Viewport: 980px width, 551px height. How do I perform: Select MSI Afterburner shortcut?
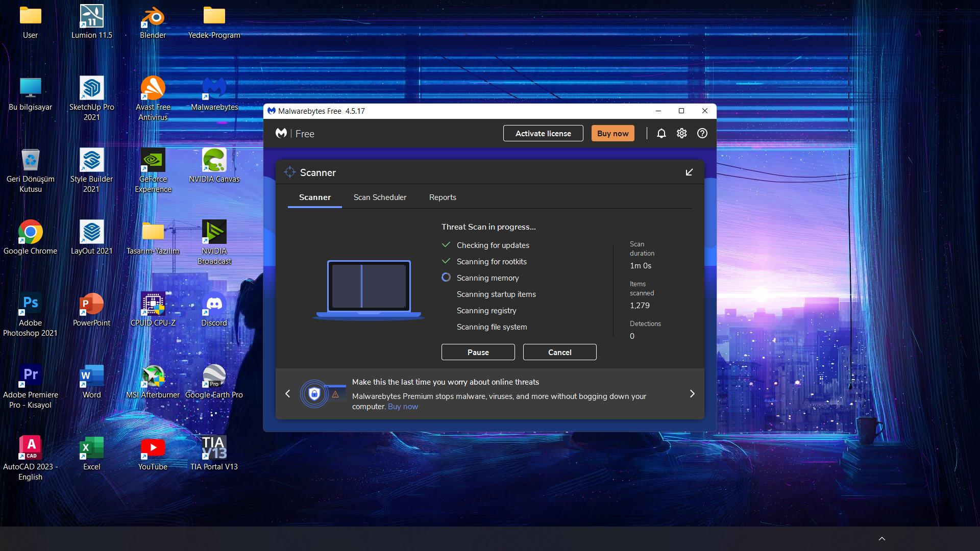[153, 382]
